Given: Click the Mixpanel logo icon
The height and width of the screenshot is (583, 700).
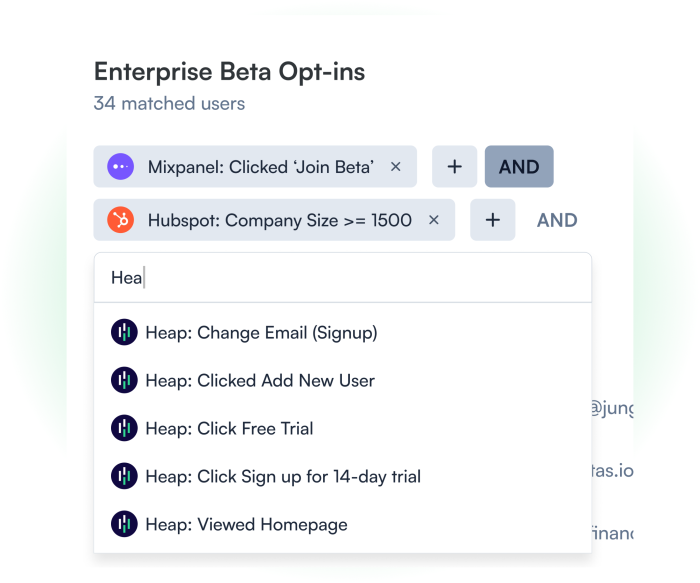Looking at the screenshot, I should pos(121,167).
